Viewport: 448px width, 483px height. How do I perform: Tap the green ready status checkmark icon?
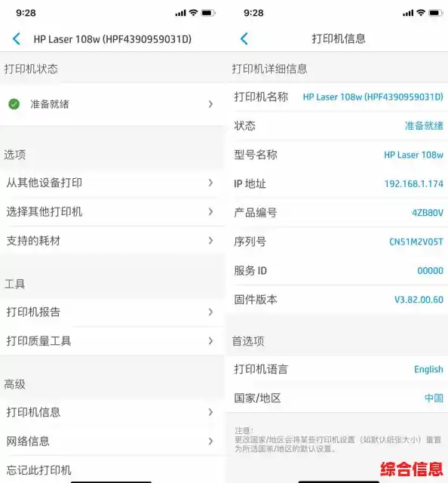pos(14,104)
